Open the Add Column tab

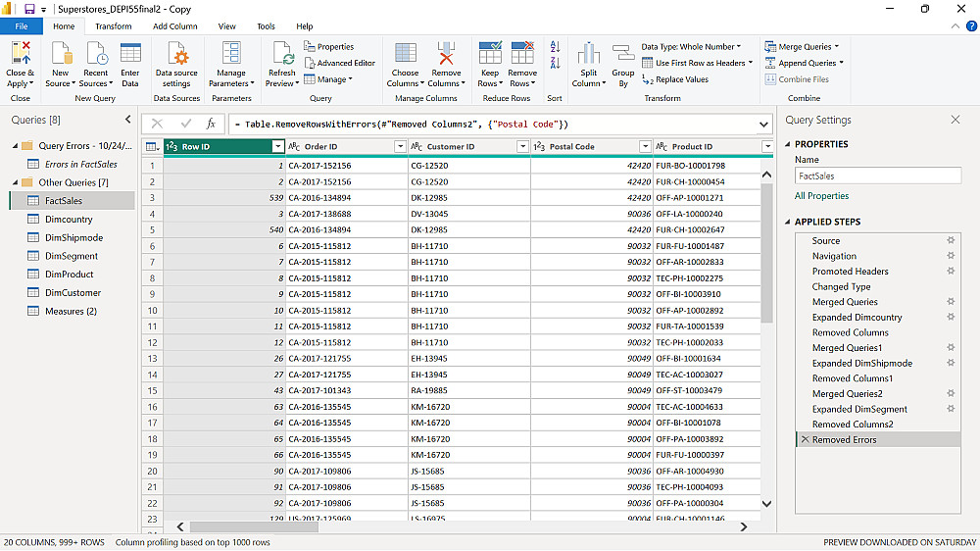coord(174,26)
